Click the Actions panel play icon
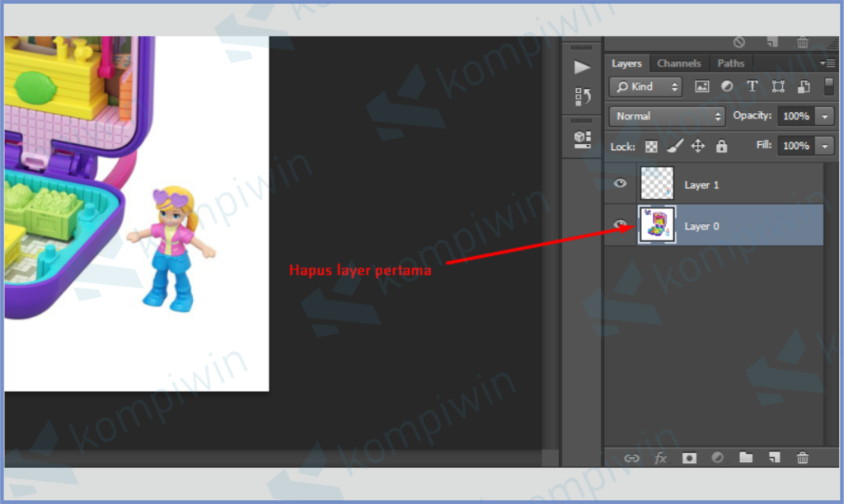This screenshot has height=504, width=844. tap(582, 67)
